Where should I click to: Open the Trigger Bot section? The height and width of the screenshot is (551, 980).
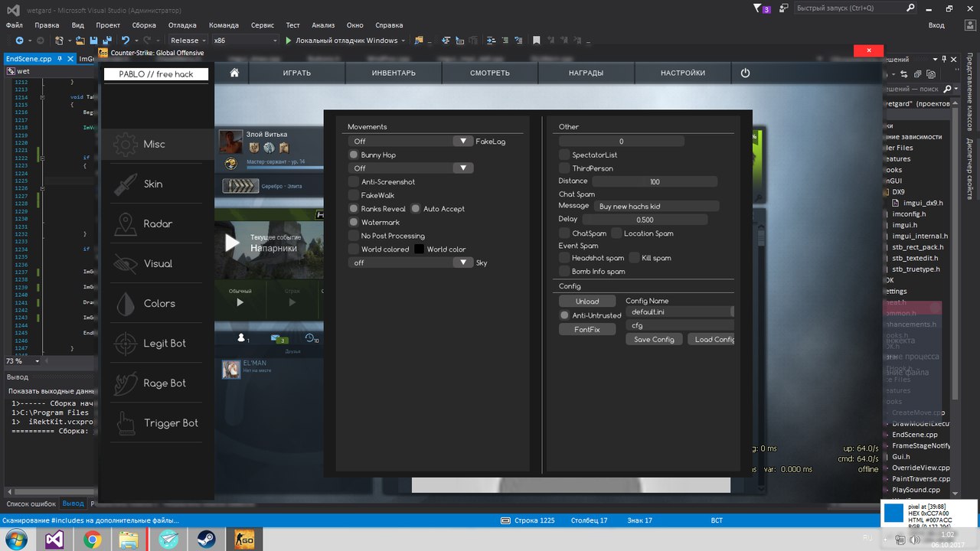click(x=170, y=423)
